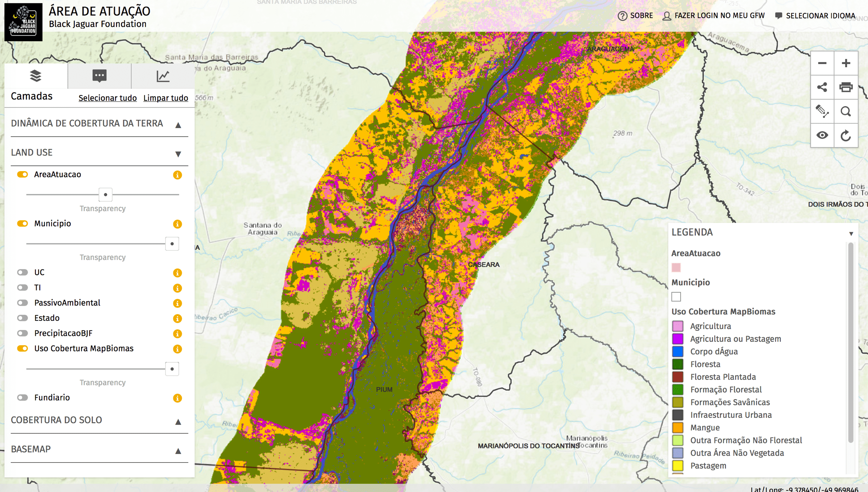Click the Floresta legend color swatch
Image resolution: width=868 pixels, height=492 pixels.
(x=677, y=364)
